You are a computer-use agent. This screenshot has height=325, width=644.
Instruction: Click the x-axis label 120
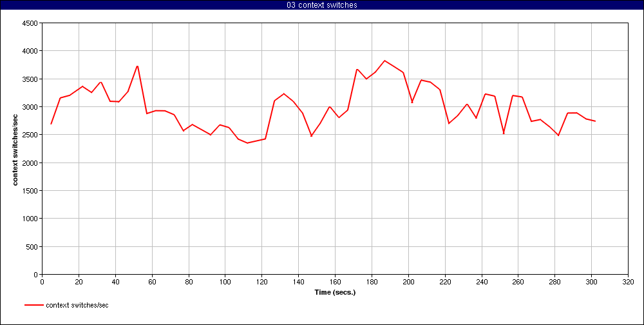point(261,282)
